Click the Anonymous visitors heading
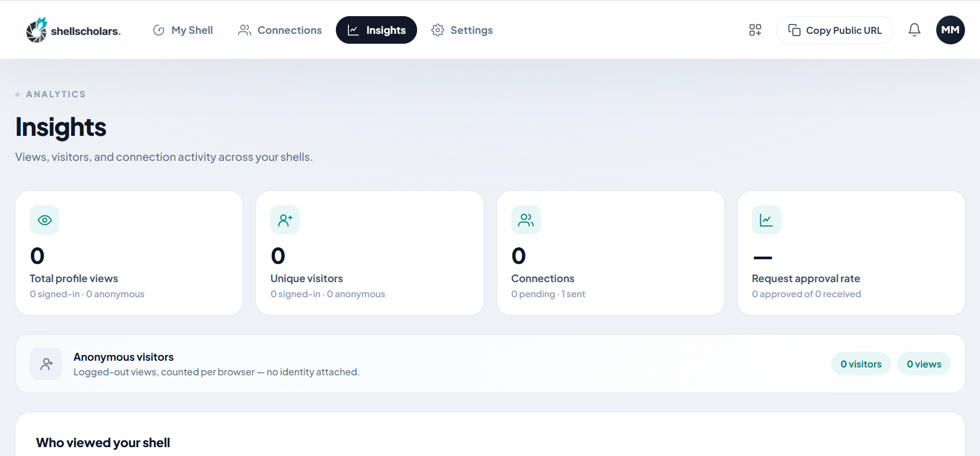 click(123, 357)
